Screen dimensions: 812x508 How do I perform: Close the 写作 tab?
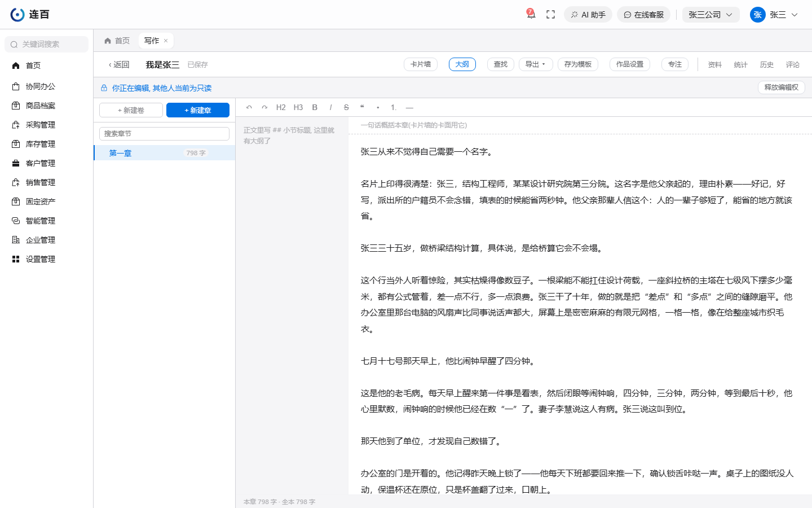tap(166, 41)
